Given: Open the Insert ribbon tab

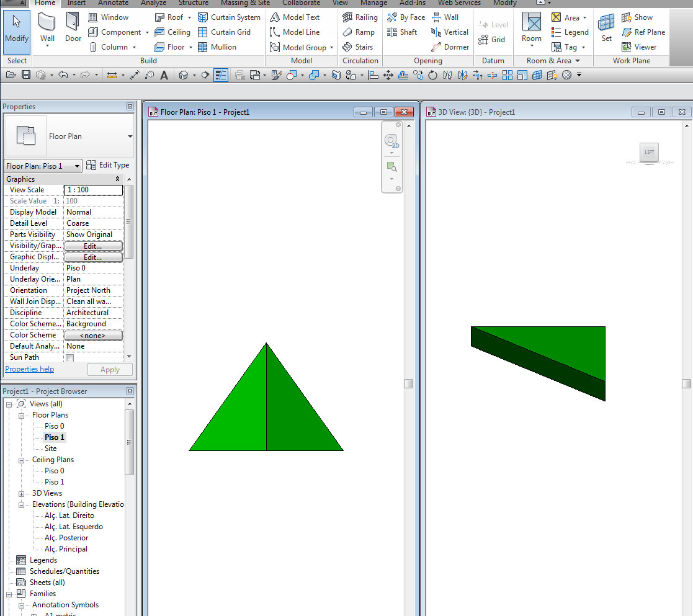Looking at the screenshot, I should coord(76,3).
